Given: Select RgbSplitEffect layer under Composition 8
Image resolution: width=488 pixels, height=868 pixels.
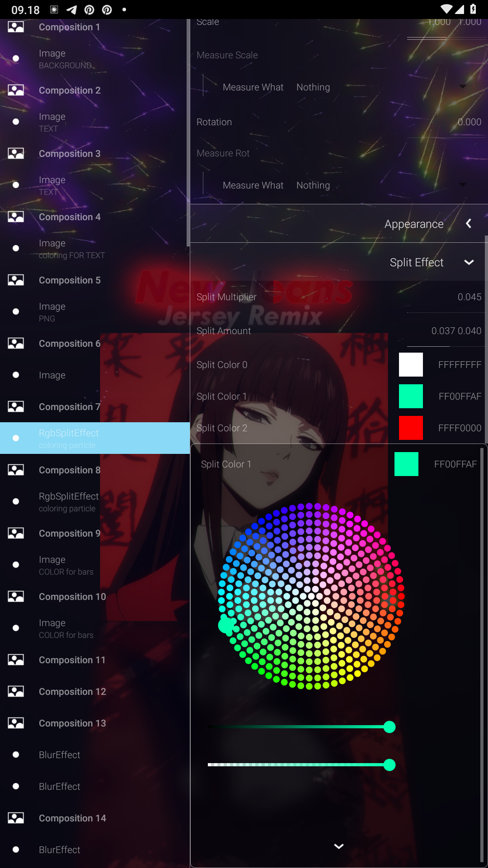Looking at the screenshot, I should pyautogui.click(x=94, y=502).
